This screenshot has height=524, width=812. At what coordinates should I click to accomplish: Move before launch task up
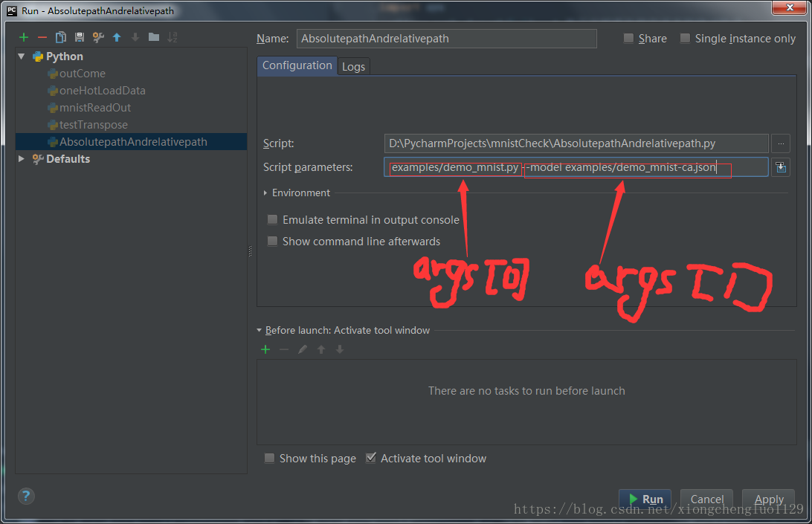click(321, 349)
